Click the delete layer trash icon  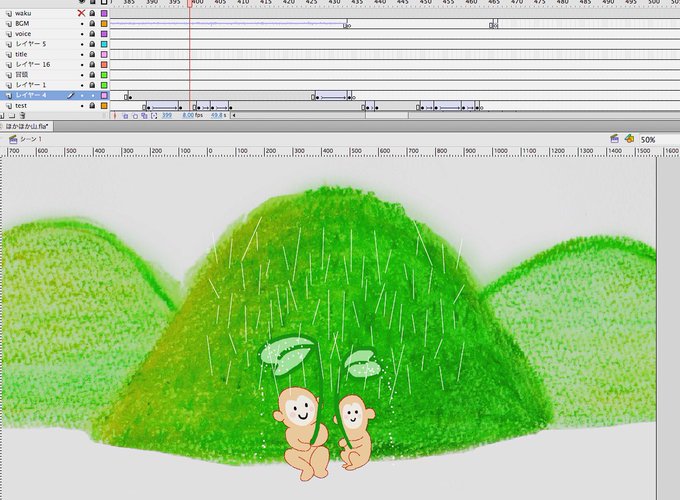coord(23,116)
